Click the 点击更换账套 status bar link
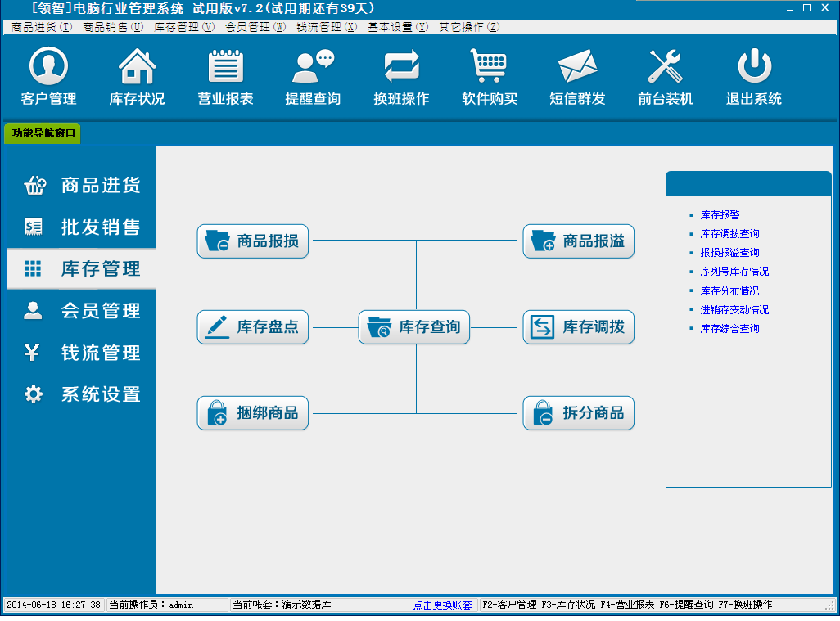The width and height of the screenshot is (840, 621). click(442, 605)
